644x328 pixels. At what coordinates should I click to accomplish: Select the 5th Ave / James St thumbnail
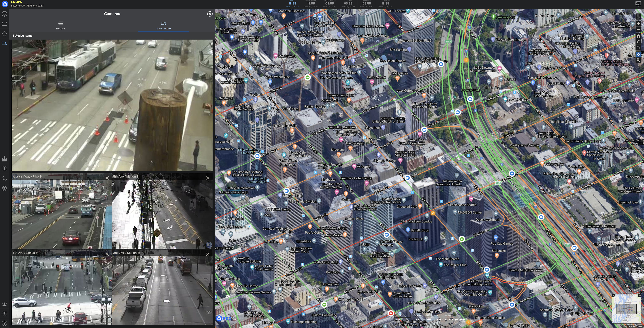pos(61,290)
